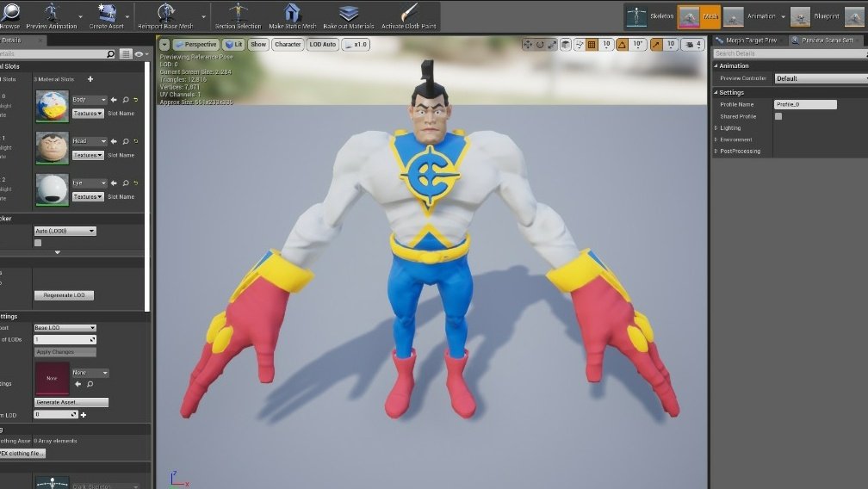Open the Base LOD import dropdown
The width and height of the screenshot is (868, 489).
coord(65,327)
